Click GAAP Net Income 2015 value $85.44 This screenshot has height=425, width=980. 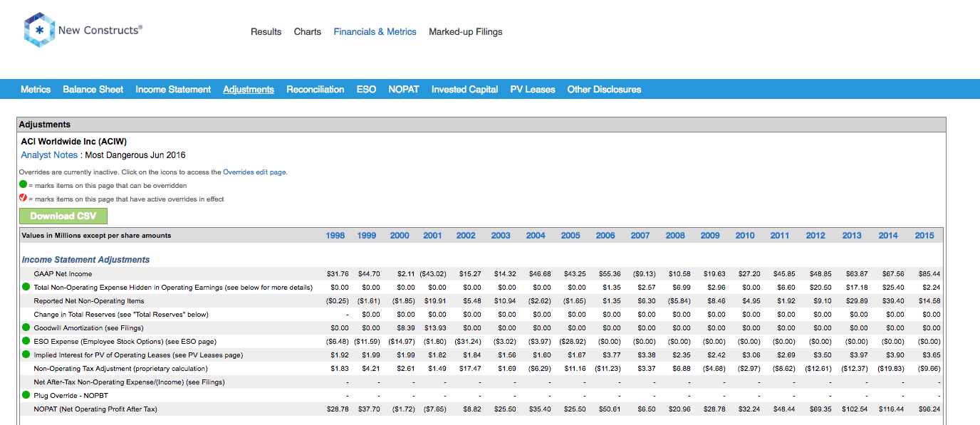click(929, 274)
